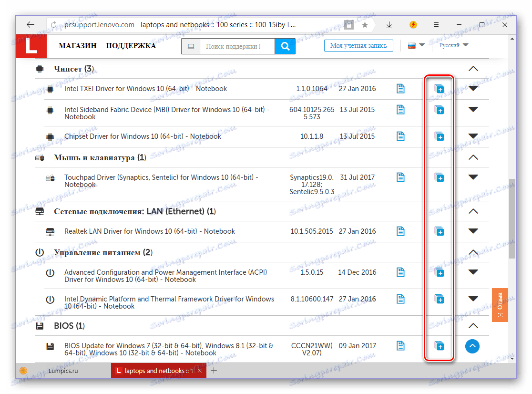Click the device icon beside search field
This screenshot has width=532, height=394.
point(191,46)
